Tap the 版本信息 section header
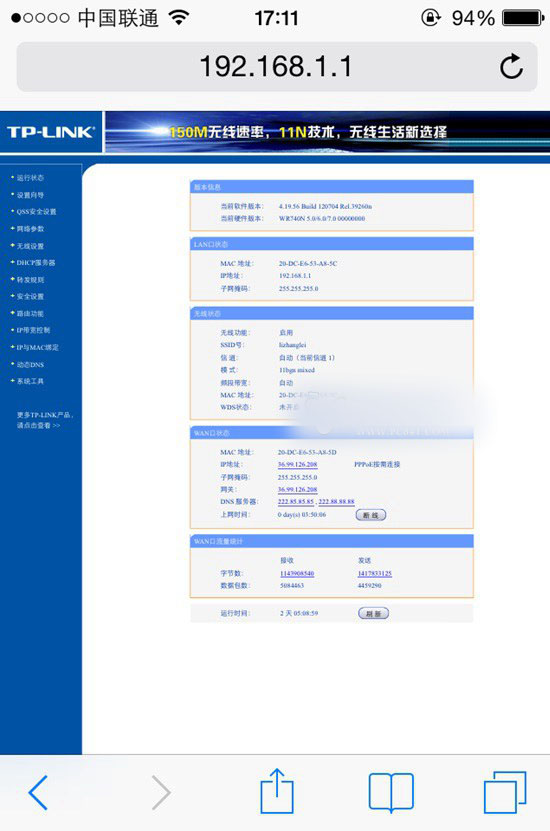The image size is (550, 831). pos(332,187)
